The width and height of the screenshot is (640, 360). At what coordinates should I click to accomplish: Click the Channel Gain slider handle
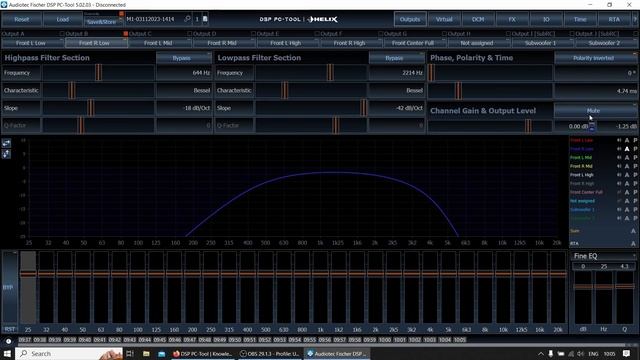[528, 126]
